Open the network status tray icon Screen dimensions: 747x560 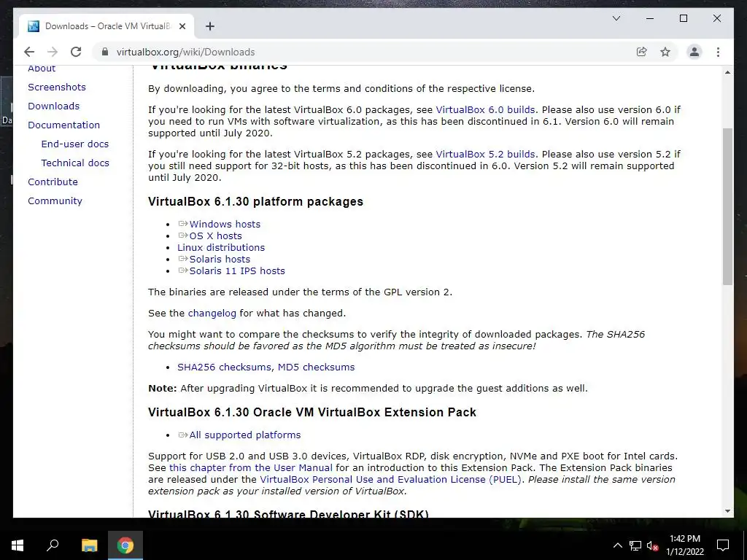(x=635, y=545)
